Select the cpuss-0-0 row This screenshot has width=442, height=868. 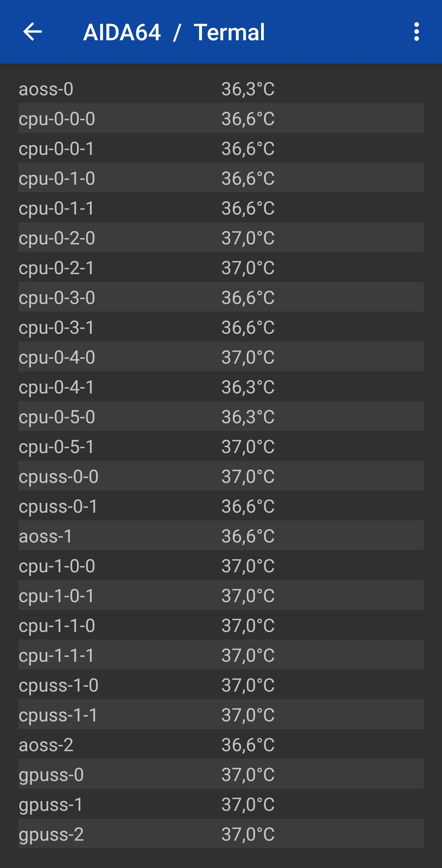point(221,476)
